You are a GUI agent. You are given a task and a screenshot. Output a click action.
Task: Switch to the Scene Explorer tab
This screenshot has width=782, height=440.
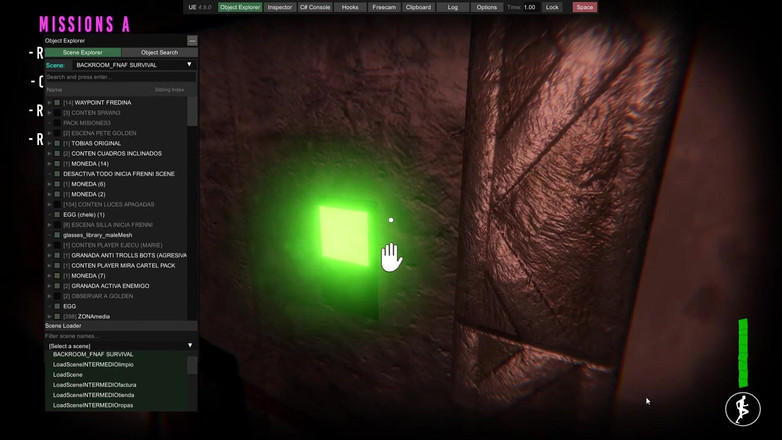tap(82, 52)
